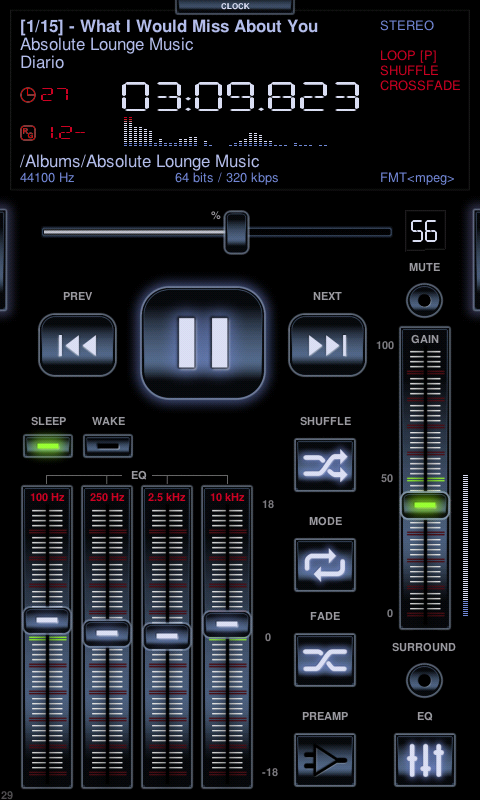Skip to previous track with the PREV button
Image resolution: width=480 pixels, height=800 pixels.
pos(78,345)
